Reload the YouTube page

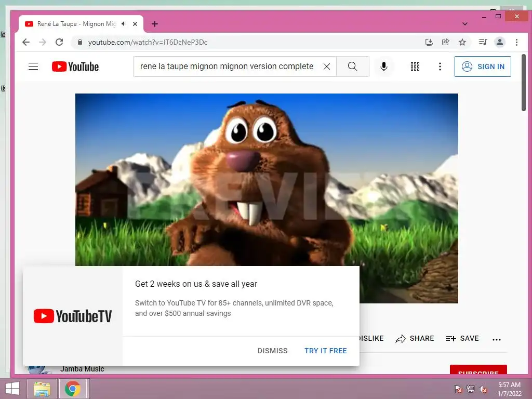(59, 42)
